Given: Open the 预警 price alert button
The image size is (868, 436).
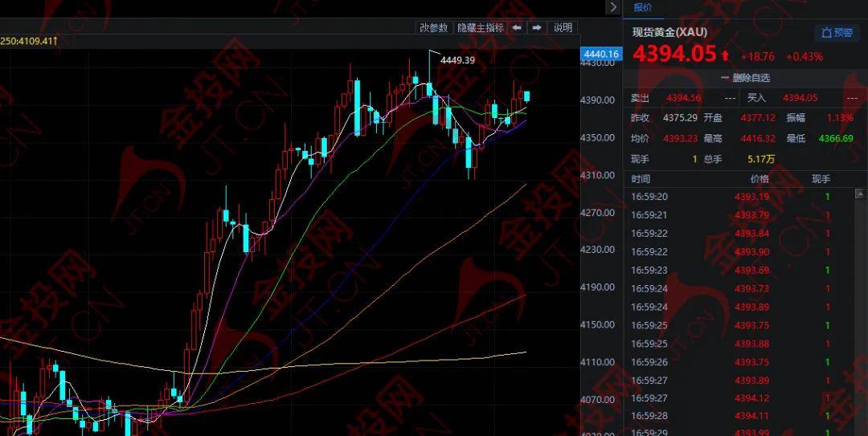Looking at the screenshot, I should [837, 33].
